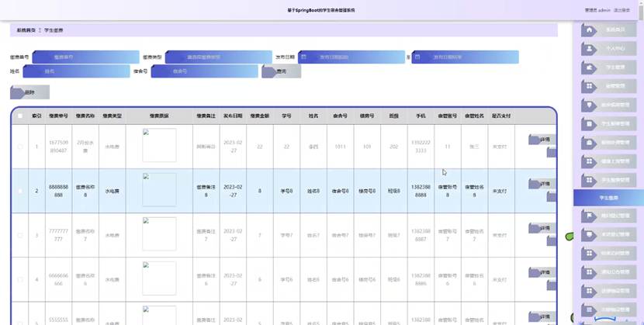Click the 查询 search button
Screen dimensions: 644x325
click(282, 71)
